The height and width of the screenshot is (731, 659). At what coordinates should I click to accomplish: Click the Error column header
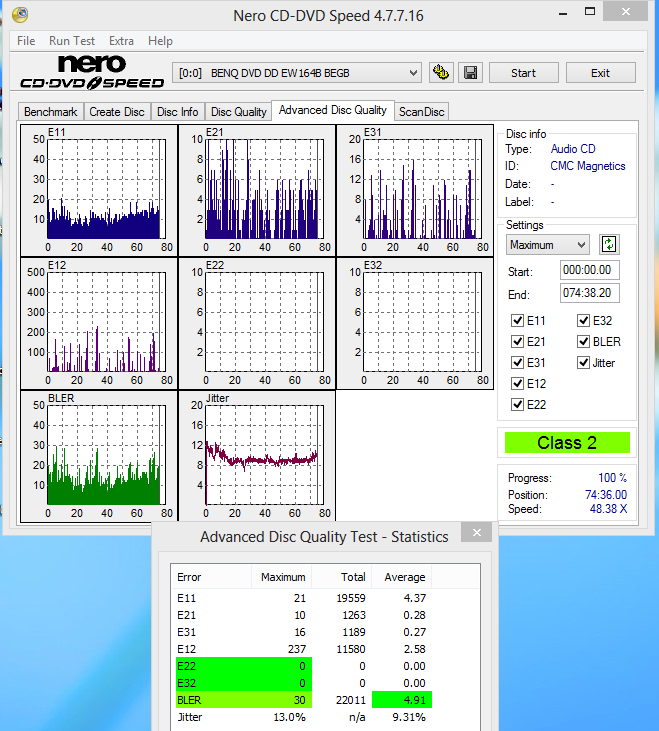(211, 577)
